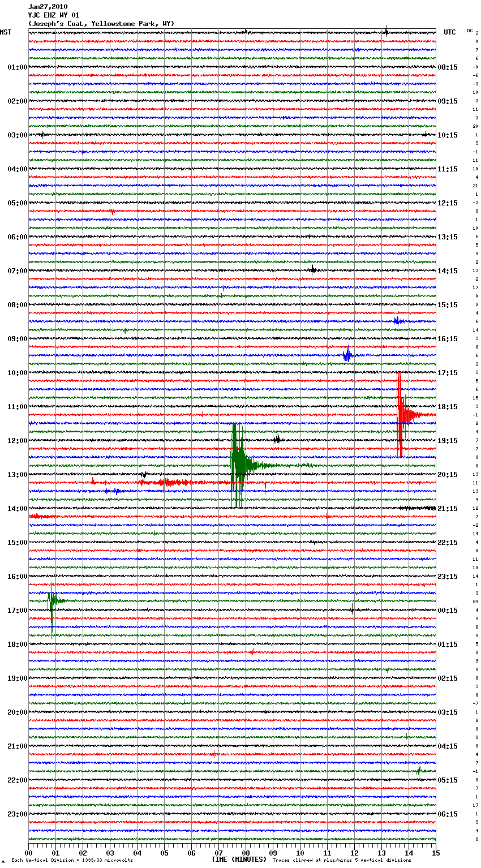Image resolution: width=481 pixels, height=868 pixels.
Task: Click the black spike on the top trace near minute 13
Action: pos(386,32)
